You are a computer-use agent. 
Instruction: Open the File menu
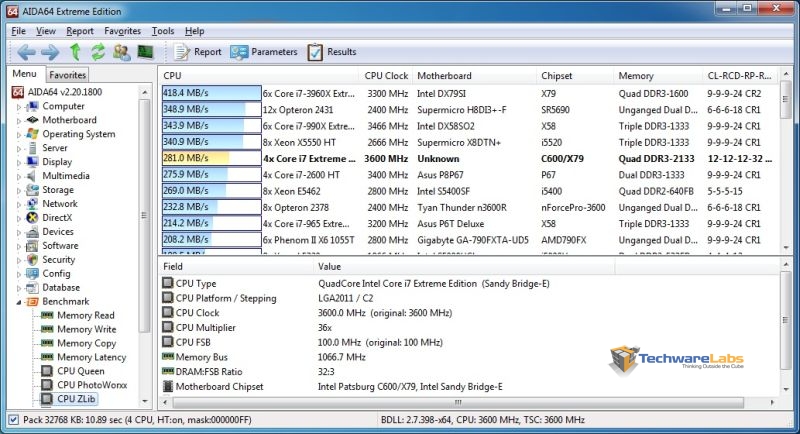18,31
